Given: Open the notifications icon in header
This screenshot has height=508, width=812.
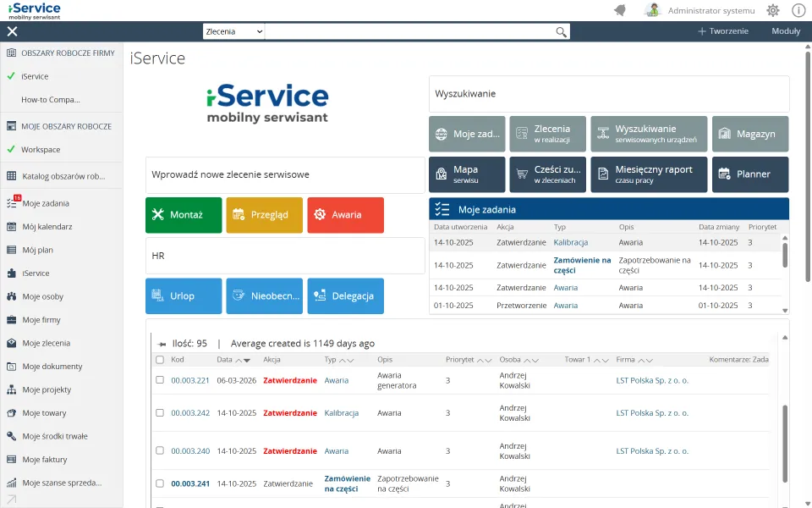Looking at the screenshot, I should tap(620, 10).
